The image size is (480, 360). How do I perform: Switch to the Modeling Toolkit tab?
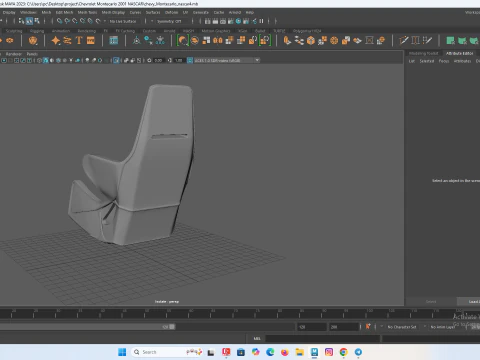pyautogui.click(x=424, y=53)
